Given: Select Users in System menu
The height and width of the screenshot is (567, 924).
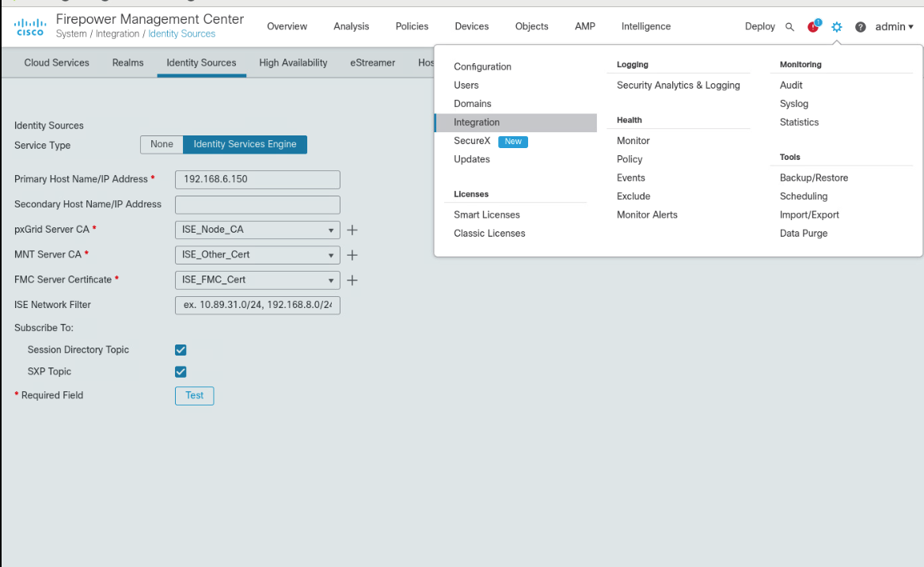Looking at the screenshot, I should 466,86.
